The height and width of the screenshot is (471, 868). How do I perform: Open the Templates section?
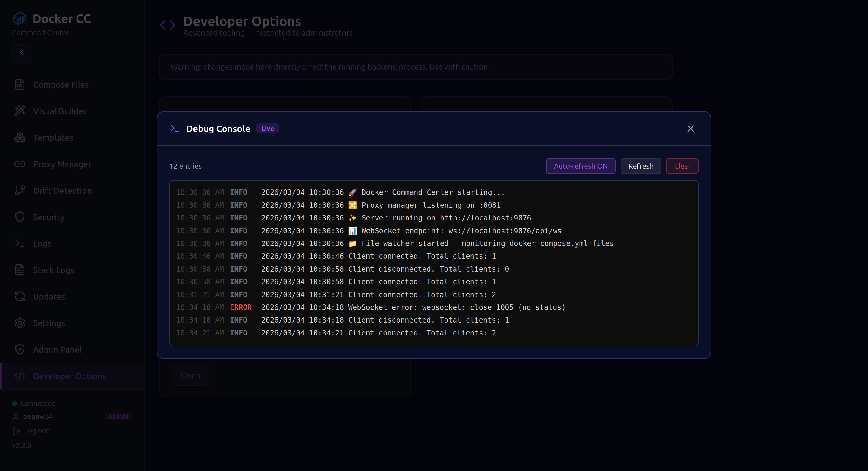[x=53, y=137]
